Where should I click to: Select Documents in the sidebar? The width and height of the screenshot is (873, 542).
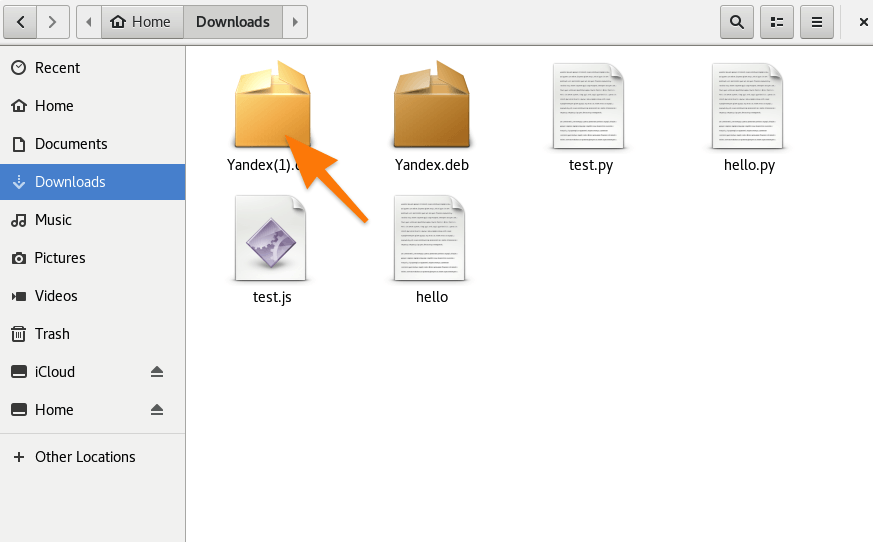[x=70, y=144]
